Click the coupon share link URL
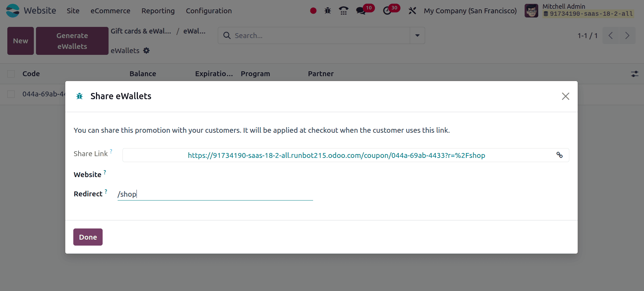 click(336, 155)
